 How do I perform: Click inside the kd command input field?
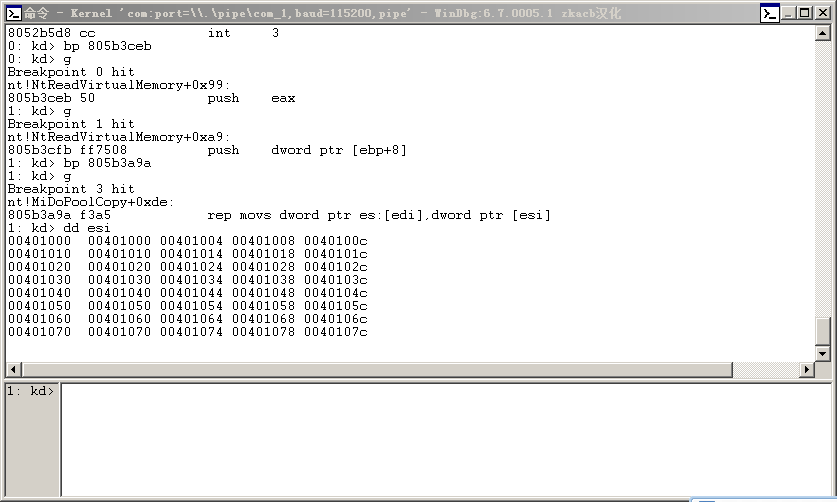[446, 440]
